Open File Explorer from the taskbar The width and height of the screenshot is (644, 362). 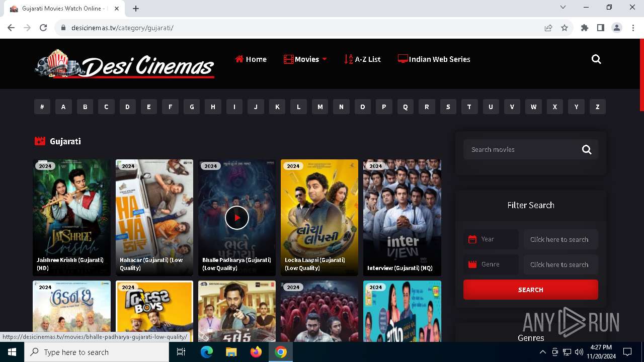231,352
